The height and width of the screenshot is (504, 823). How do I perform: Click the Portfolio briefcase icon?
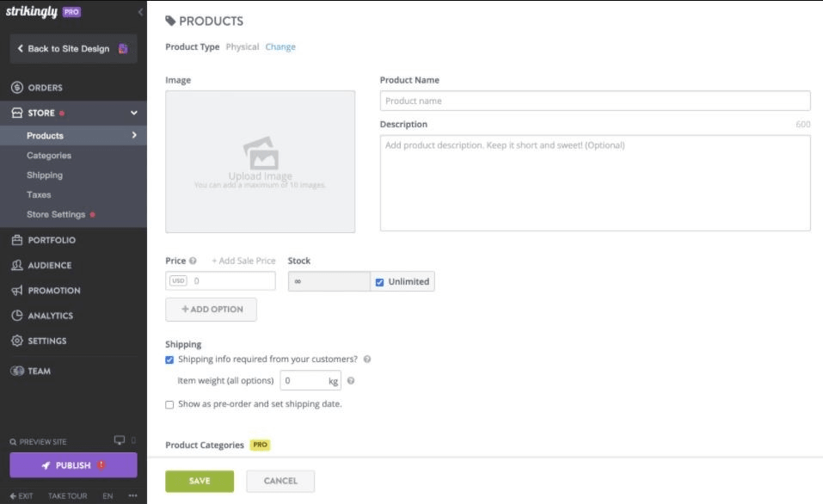click(x=16, y=240)
